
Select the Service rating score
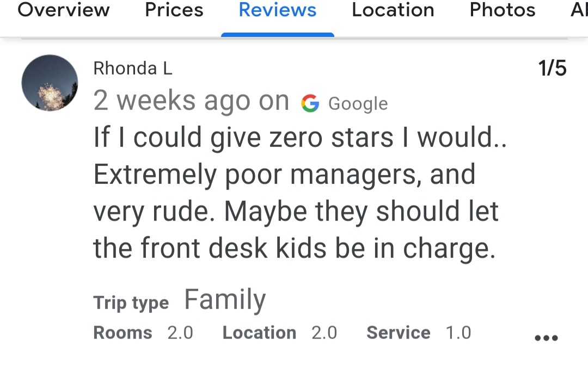459,332
